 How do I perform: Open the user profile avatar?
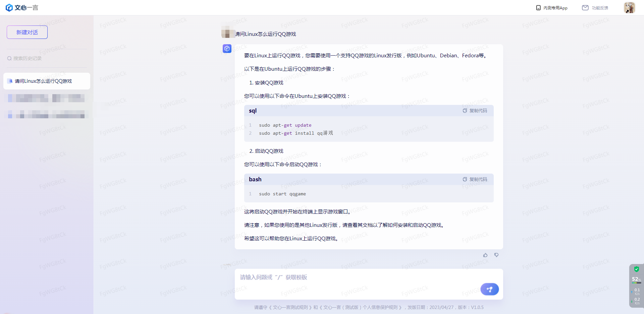629,7
